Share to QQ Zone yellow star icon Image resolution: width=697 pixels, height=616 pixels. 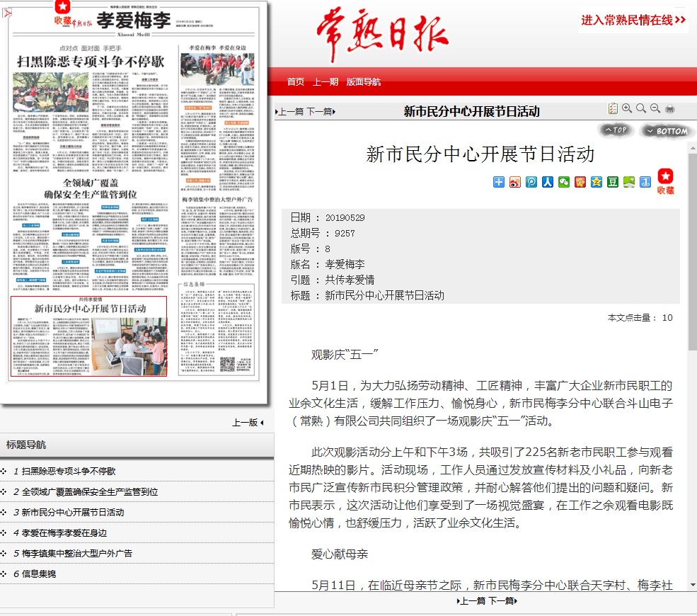click(x=597, y=182)
